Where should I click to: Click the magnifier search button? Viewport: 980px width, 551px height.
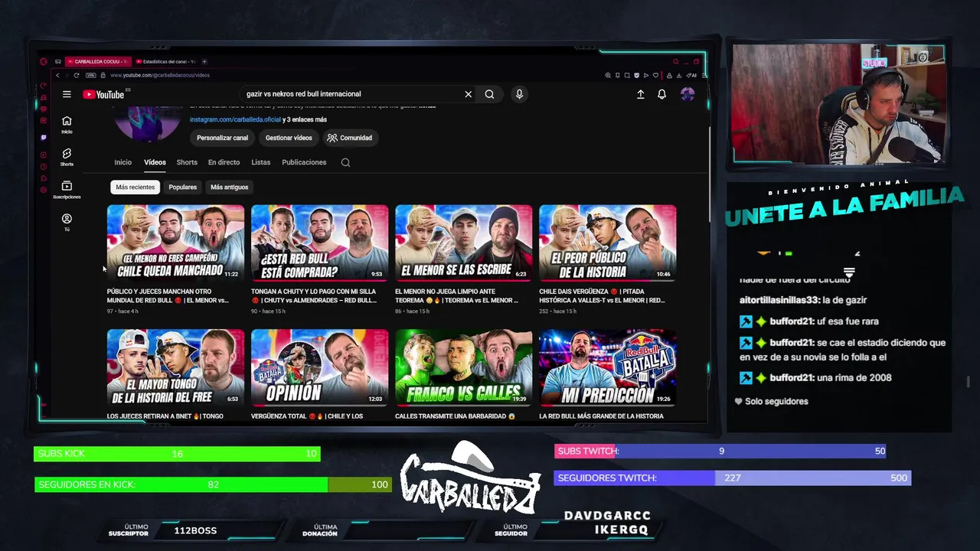pos(489,94)
